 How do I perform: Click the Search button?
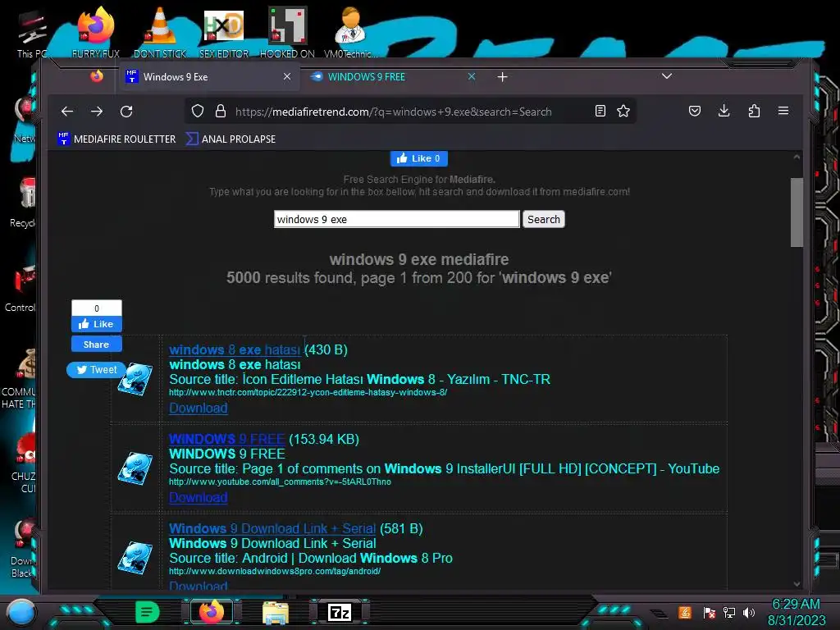pos(543,219)
